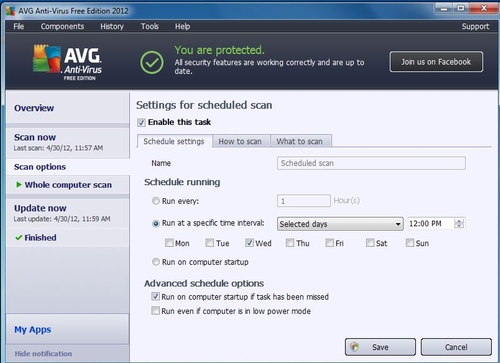Open the Components menu
This screenshot has height=363, width=500.
pos(62,26)
